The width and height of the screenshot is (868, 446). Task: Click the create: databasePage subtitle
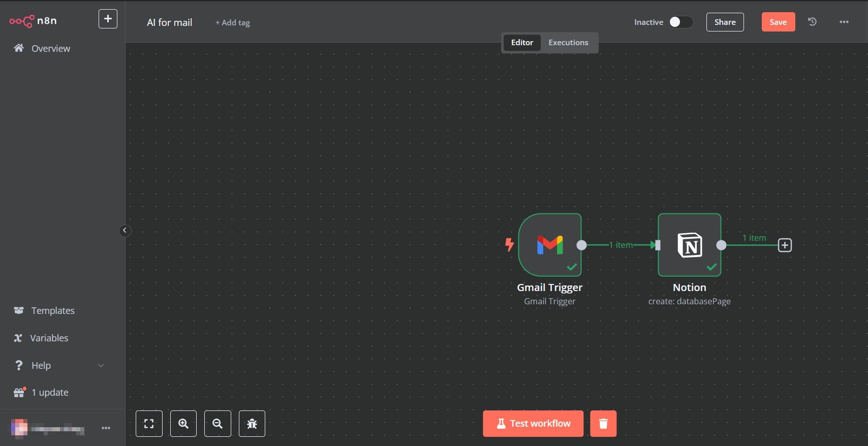click(x=690, y=301)
